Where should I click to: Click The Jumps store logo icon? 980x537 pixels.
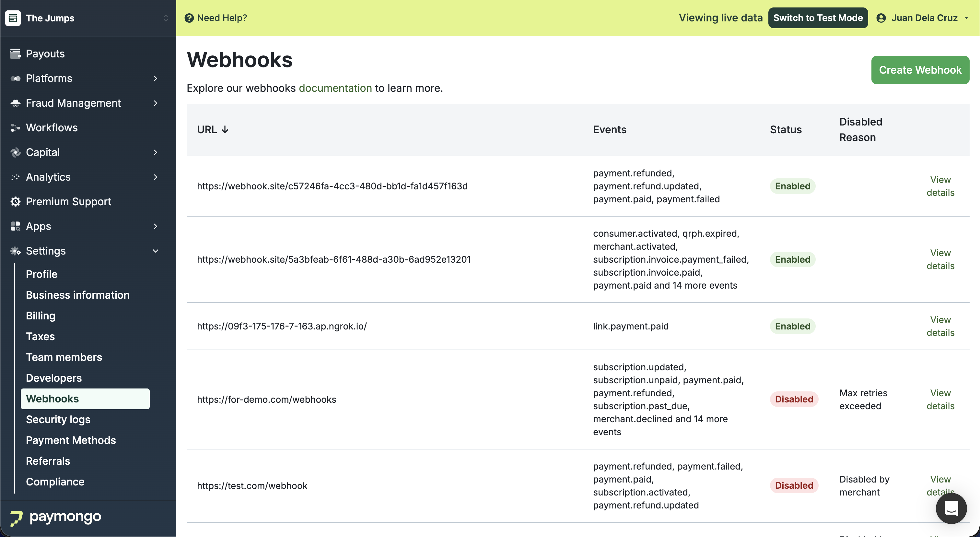click(x=13, y=18)
